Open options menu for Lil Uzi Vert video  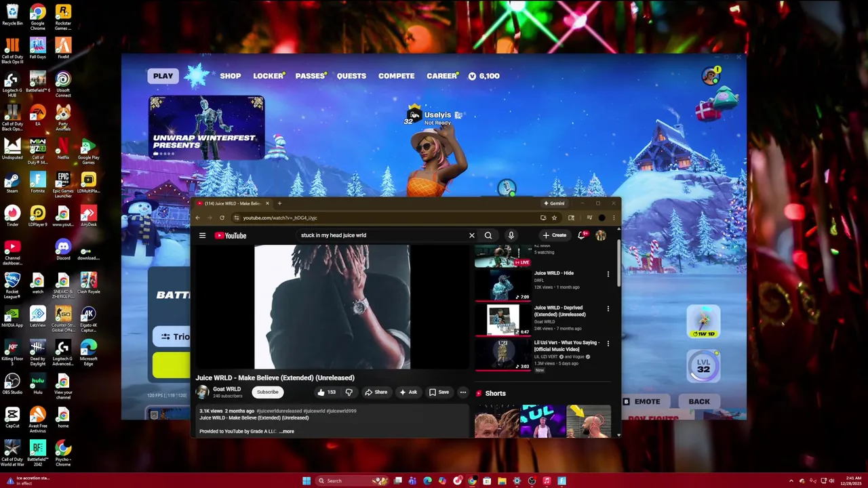pyautogui.click(x=608, y=343)
